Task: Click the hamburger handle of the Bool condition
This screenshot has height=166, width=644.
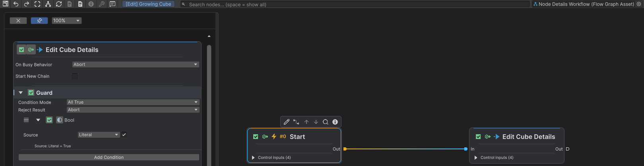Action: click(x=26, y=120)
